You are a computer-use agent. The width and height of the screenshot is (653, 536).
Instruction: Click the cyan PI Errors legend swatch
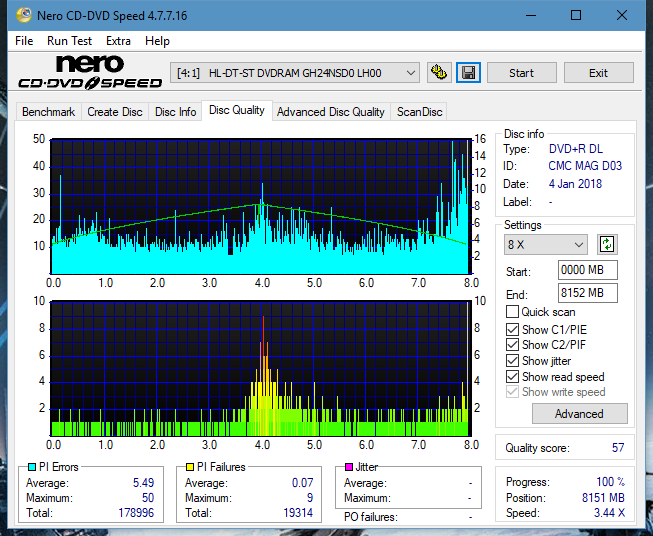pos(32,467)
